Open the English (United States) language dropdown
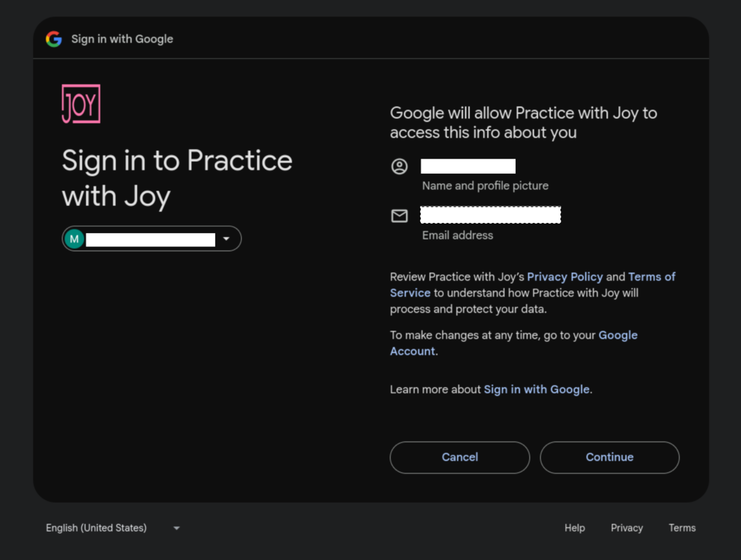Image resolution: width=741 pixels, height=560 pixels. click(113, 528)
